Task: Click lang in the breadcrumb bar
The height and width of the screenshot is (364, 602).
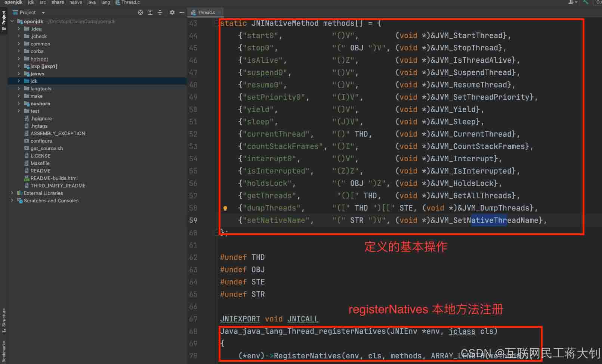Action: pos(106,2)
